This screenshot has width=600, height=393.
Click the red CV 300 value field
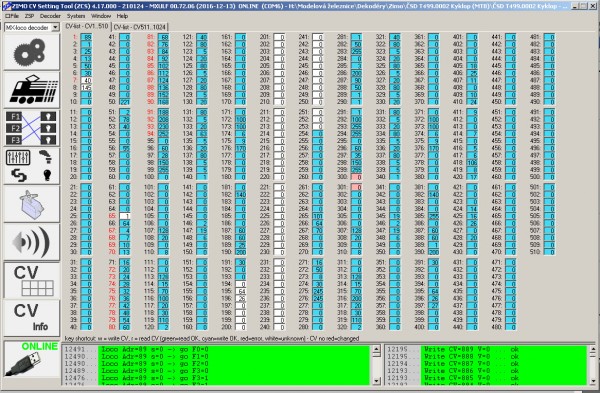point(356,177)
